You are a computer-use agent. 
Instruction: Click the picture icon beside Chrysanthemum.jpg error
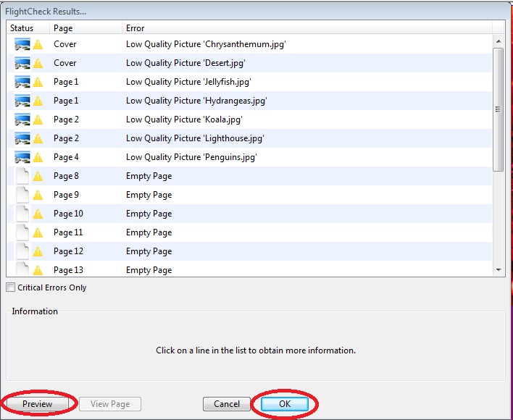pyautogui.click(x=22, y=44)
